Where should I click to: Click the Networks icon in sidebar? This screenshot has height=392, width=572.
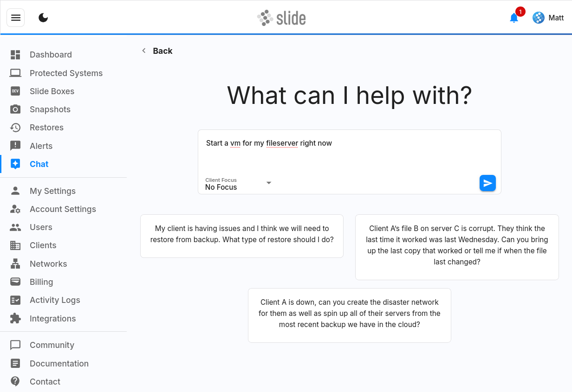point(15,264)
